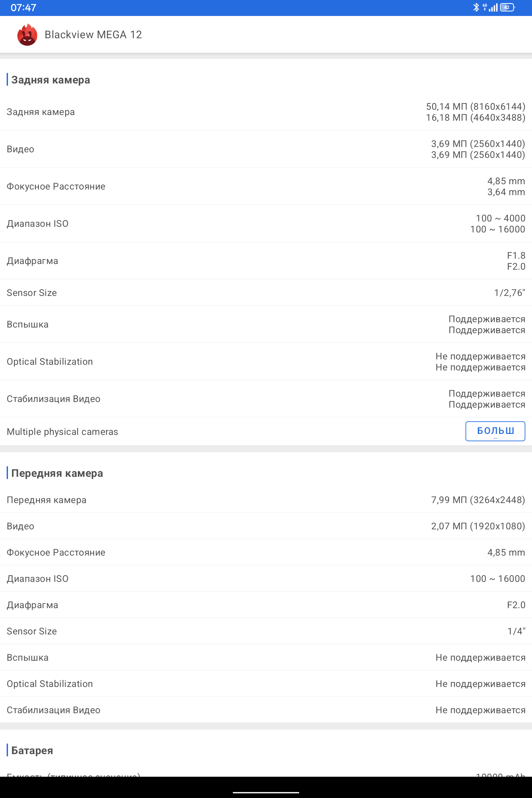Tap the Задняя камера section header
The height and width of the screenshot is (798, 532).
(51, 80)
